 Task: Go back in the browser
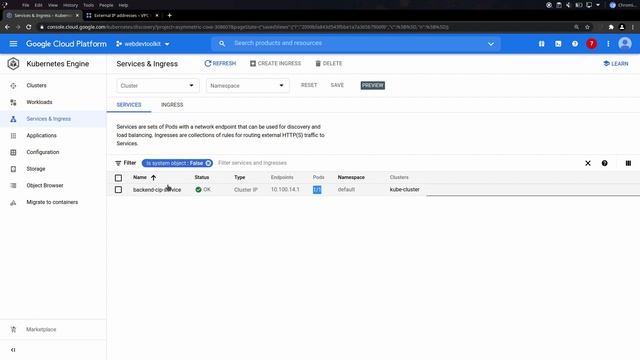click(x=7, y=27)
